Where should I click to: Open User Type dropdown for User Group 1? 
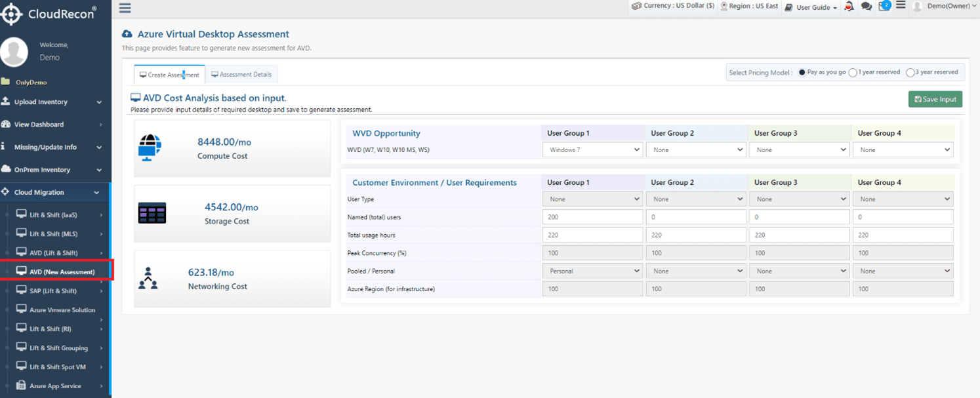click(x=593, y=199)
